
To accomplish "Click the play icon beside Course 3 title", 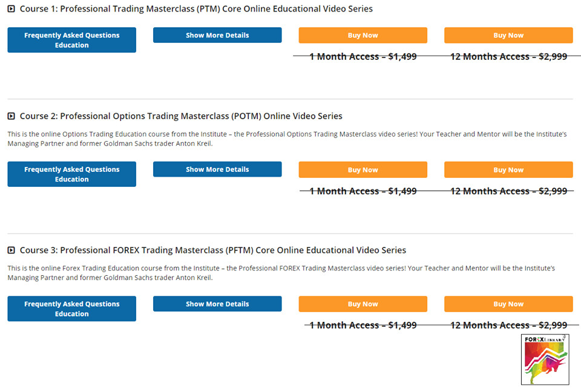I will 11,250.
